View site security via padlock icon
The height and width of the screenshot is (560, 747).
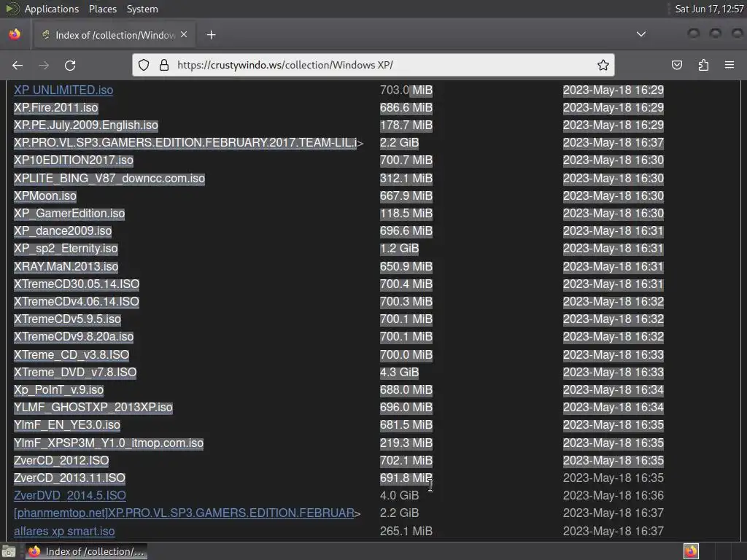click(164, 65)
